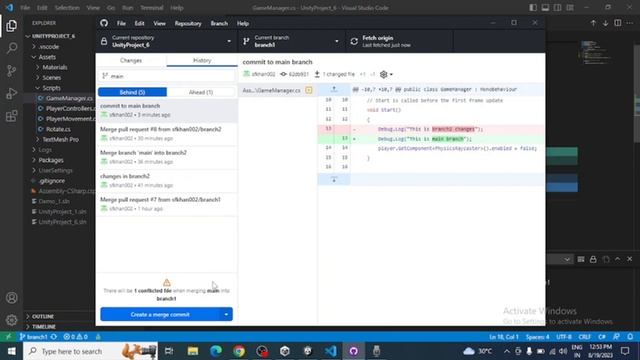Screen dimensions: 640x360
Task: Expand diff context upward arrow
Action: (x=334, y=89)
